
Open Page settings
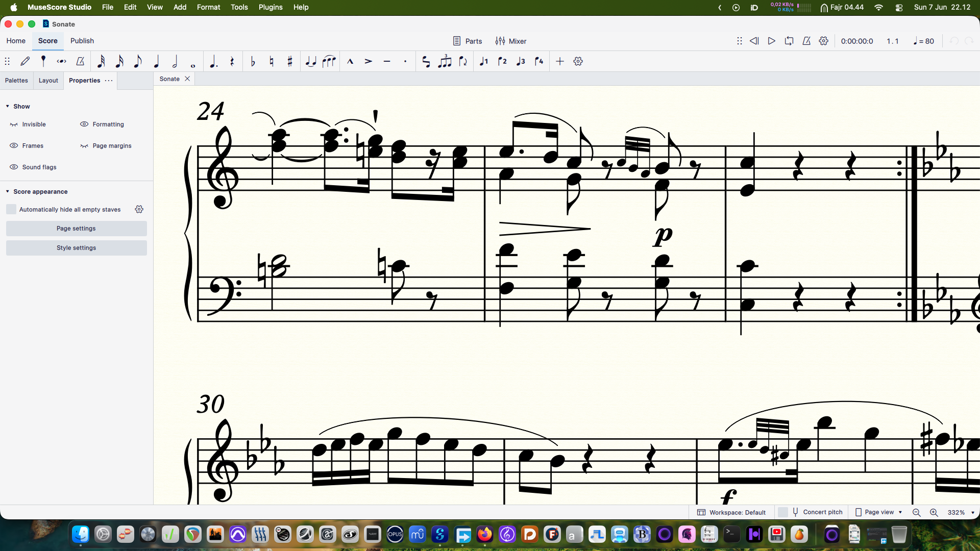click(x=77, y=229)
